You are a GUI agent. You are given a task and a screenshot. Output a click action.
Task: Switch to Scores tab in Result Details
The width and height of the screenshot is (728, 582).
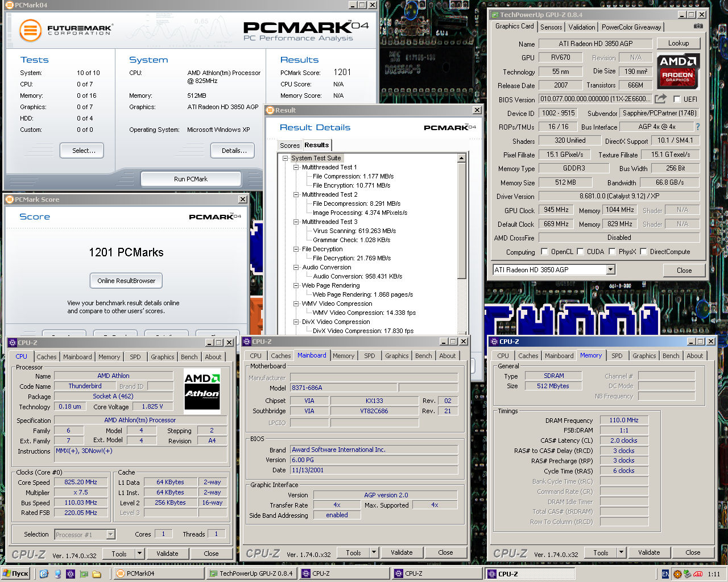tap(290, 145)
